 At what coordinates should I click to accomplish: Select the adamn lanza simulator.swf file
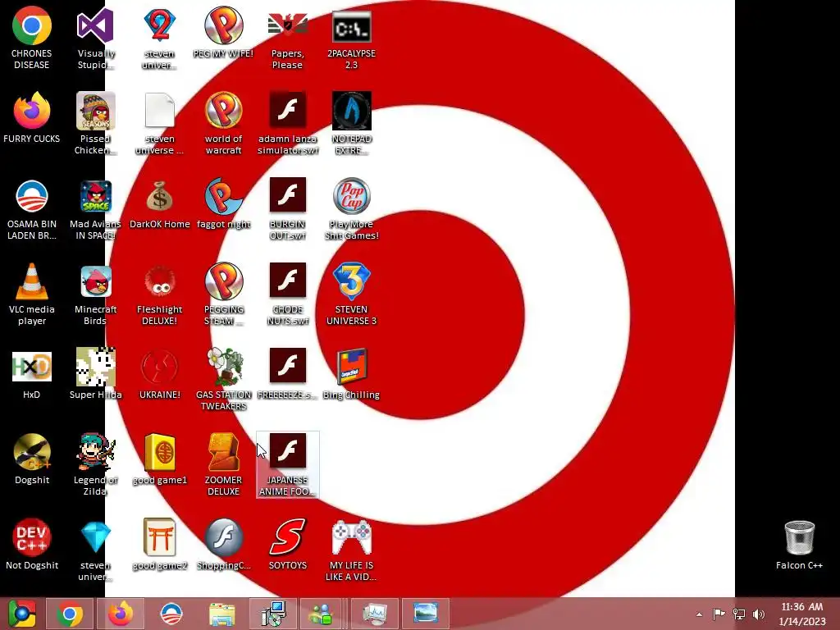[288, 123]
